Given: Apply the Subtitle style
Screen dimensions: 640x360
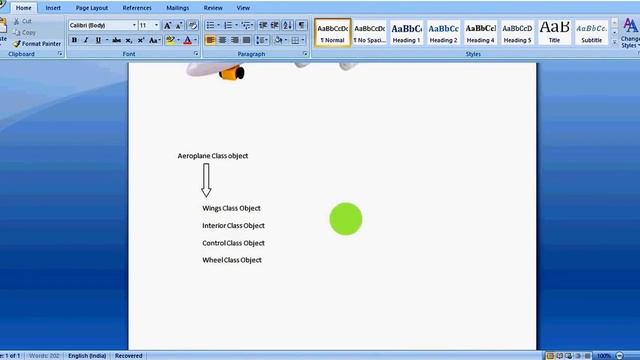Looking at the screenshot, I should (x=591, y=32).
